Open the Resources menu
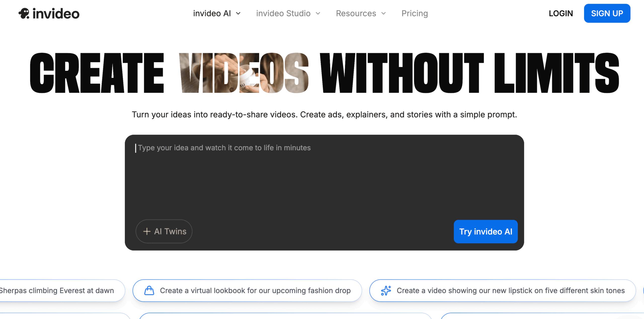Image resolution: width=644 pixels, height=319 pixels. 361,13
